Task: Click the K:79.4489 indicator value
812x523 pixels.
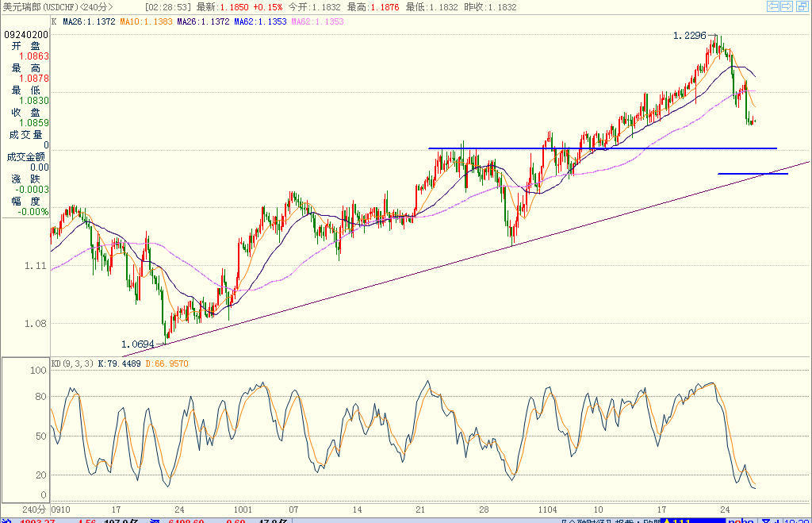Action: (x=119, y=363)
